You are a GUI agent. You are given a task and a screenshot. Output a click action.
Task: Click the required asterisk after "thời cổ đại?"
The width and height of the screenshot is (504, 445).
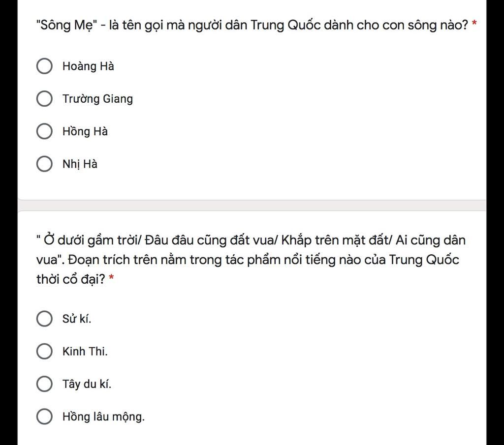(x=111, y=278)
